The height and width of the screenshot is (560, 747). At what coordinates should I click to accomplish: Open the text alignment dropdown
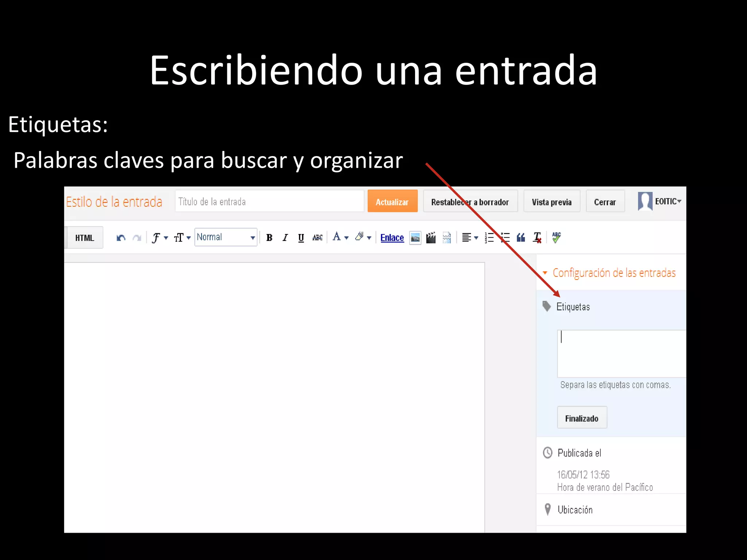[x=470, y=238]
